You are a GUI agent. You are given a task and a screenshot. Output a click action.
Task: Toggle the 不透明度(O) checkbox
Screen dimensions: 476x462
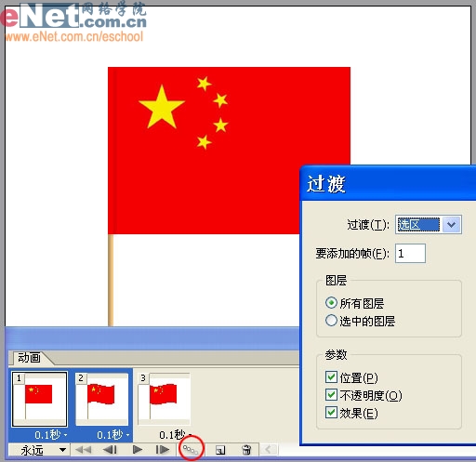click(331, 395)
